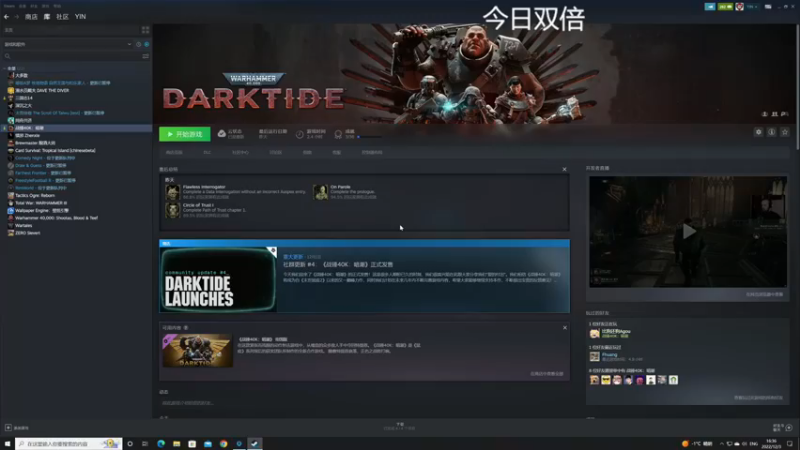Open the Store (商店) tab
Viewport: 800px width, 450px height.
(31, 17)
